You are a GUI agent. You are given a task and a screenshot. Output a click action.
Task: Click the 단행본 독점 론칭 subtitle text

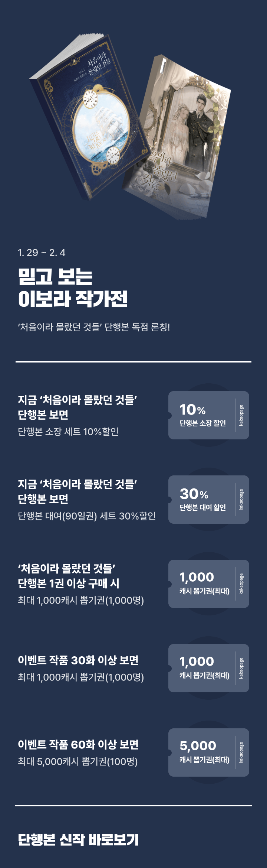[x=94, y=327]
